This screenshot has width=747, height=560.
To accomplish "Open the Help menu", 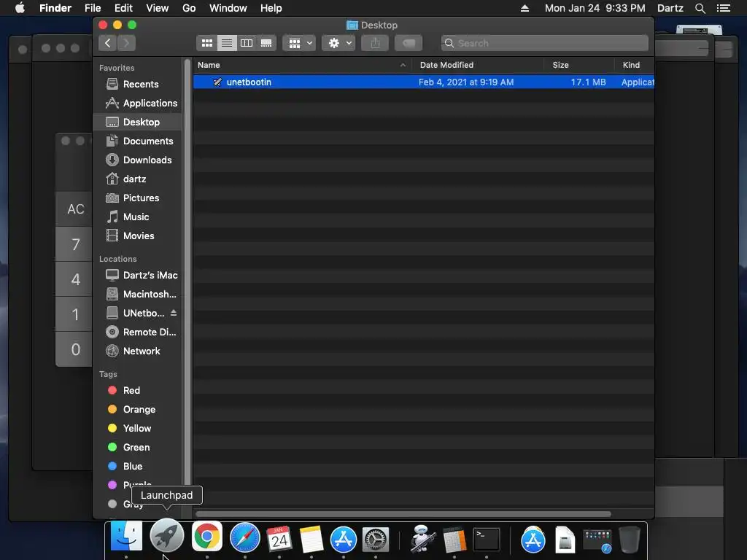I will coord(271,8).
